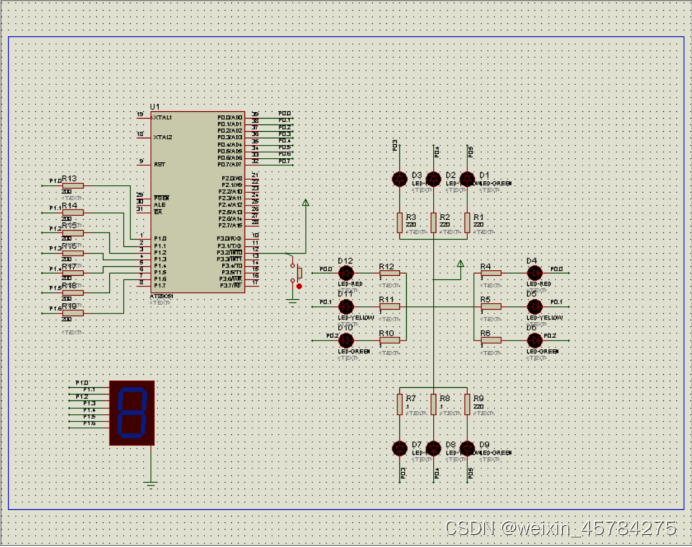The height and width of the screenshot is (547, 692).
Task: Select resistor R13 on the P1.0 line
Action: click(x=73, y=186)
